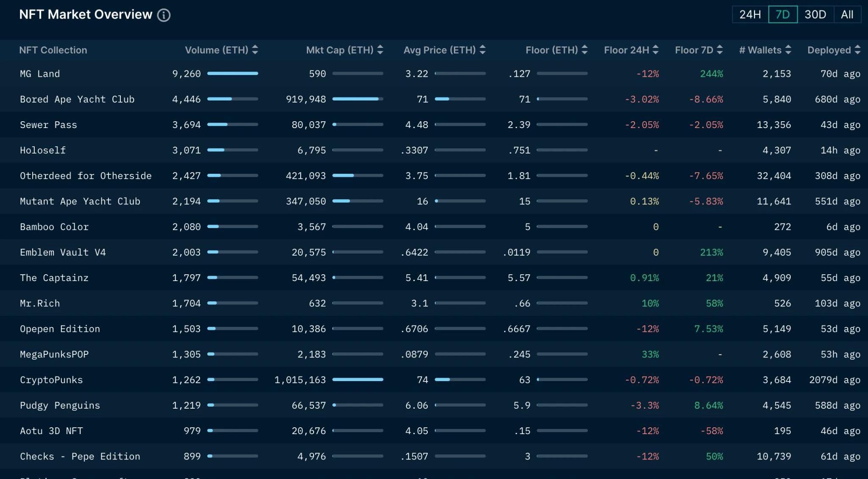The width and height of the screenshot is (868, 479).
Task: Sort by Volume (ETH) arrows icon
Action: pos(255,50)
